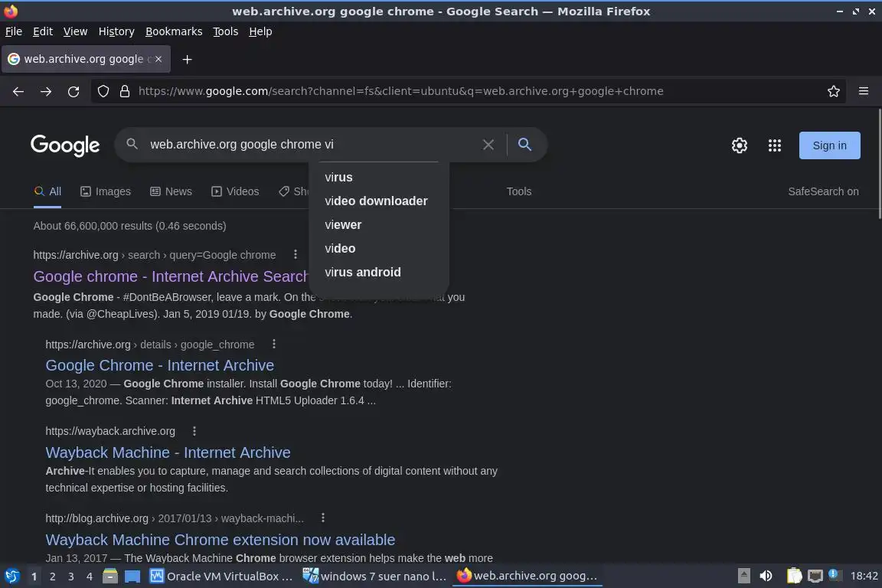Open more options for archive.org search result
Screen dimensions: 882x588
coord(296,254)
